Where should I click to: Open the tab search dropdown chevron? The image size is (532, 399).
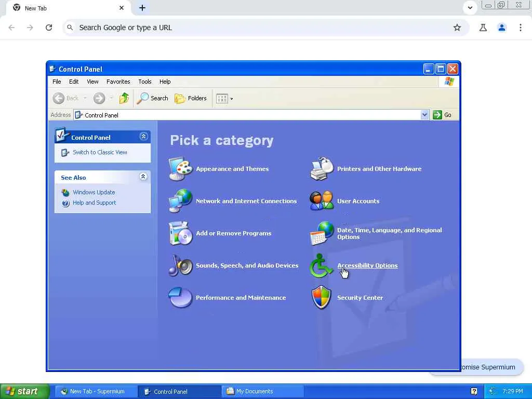click(470, 7)
